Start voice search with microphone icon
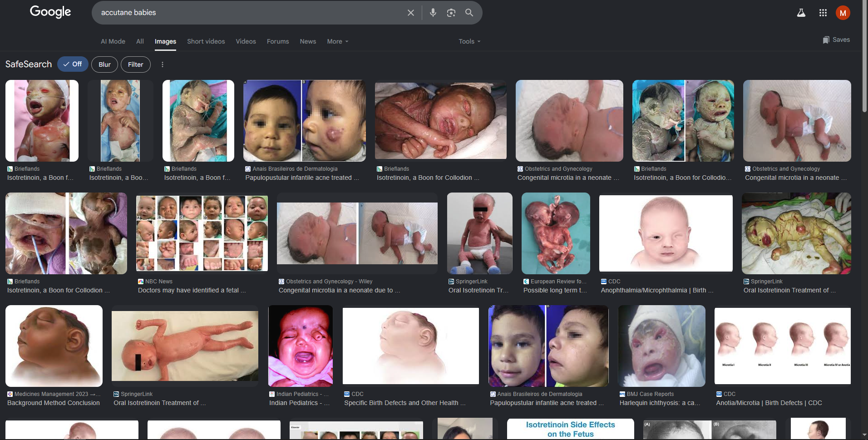 (433, 13)
